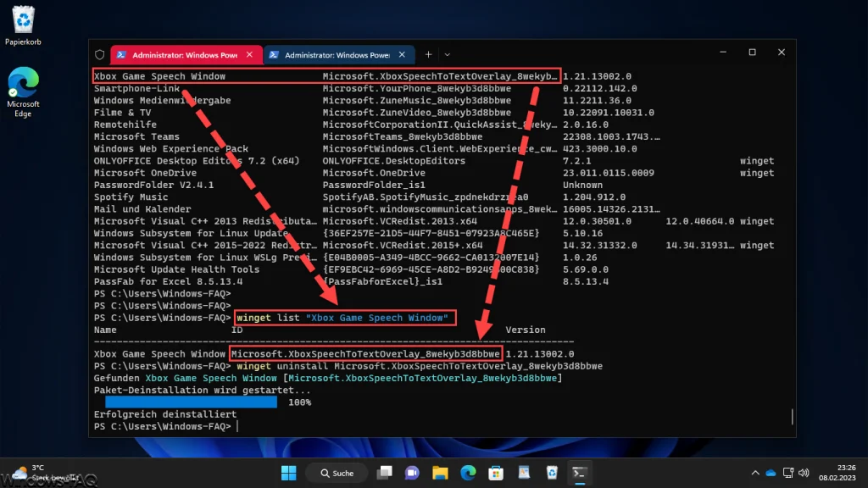Close the first Administrator PowerShell tab

[250, 55]
